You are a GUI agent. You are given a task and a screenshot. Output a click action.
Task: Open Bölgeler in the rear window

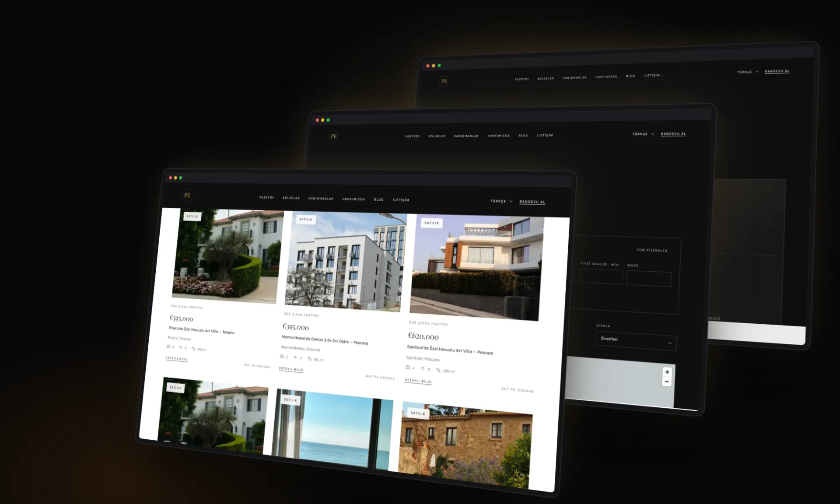pyautogui.click(x=546, y=78)
